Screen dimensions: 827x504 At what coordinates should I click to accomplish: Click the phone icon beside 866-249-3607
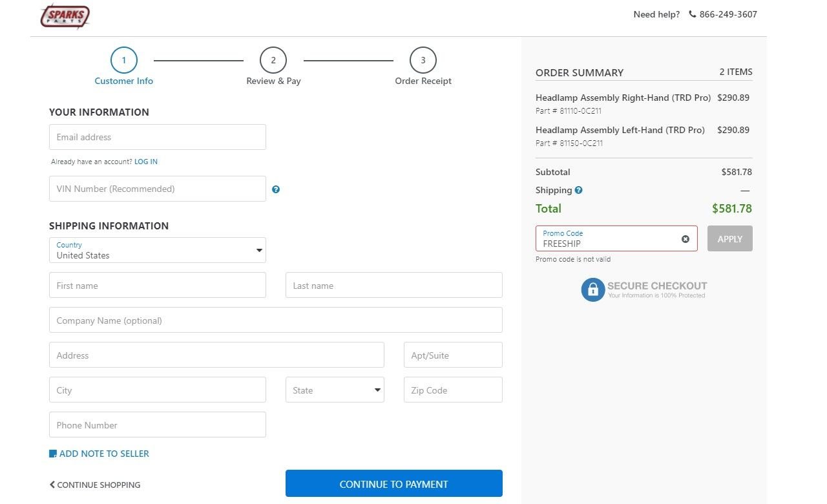click(693, 14)
